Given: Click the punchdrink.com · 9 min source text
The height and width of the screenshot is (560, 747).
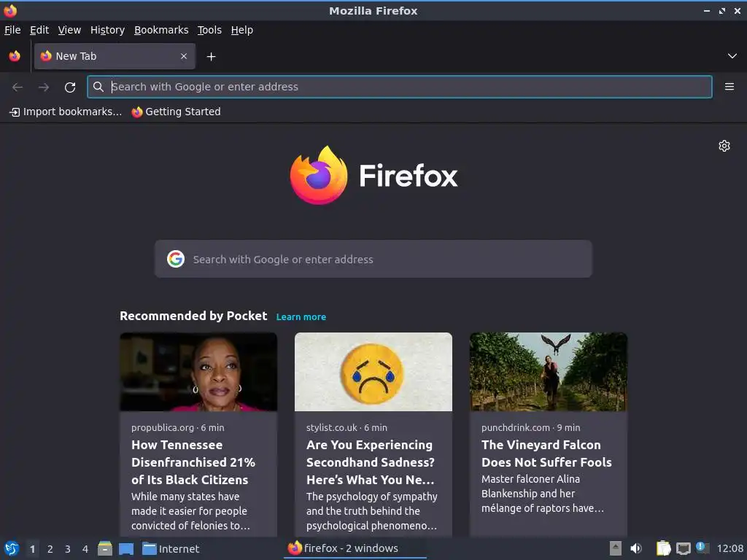Looking at the screenshot, I should pyautogui.click(x=531, y=427).
